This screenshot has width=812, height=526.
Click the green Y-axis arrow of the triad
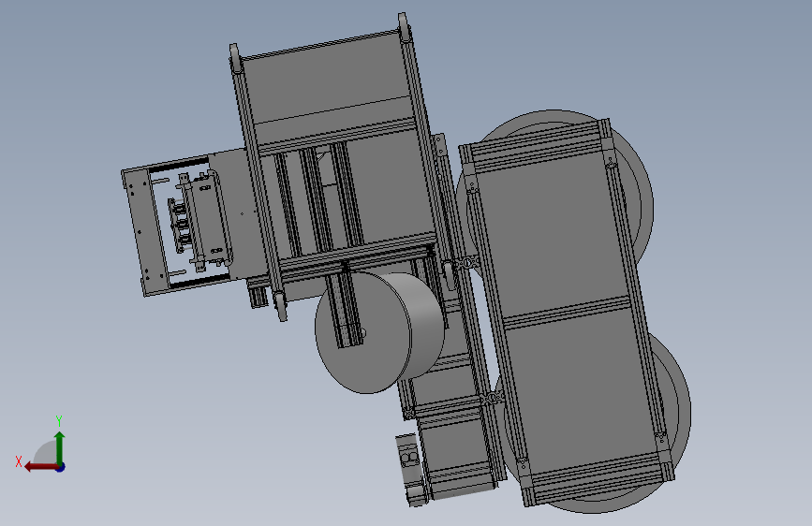point(60,448)
